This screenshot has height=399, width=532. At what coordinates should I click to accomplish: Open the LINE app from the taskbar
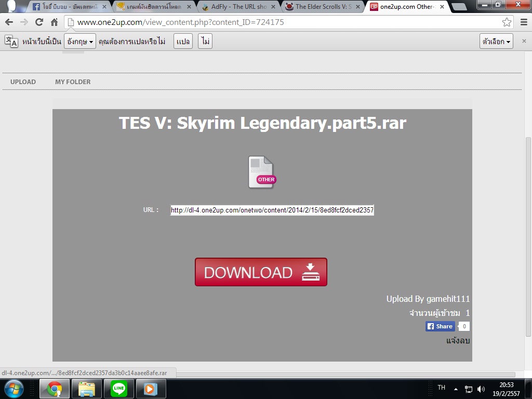[119, 389]
